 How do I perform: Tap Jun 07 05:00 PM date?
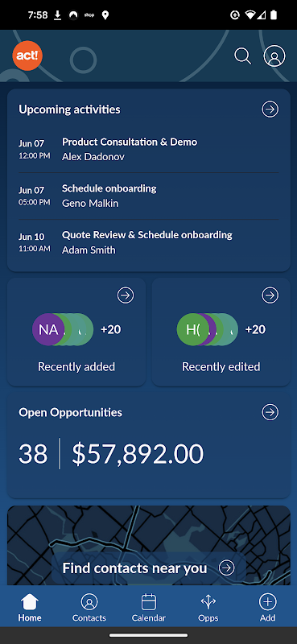click(34, 196)
